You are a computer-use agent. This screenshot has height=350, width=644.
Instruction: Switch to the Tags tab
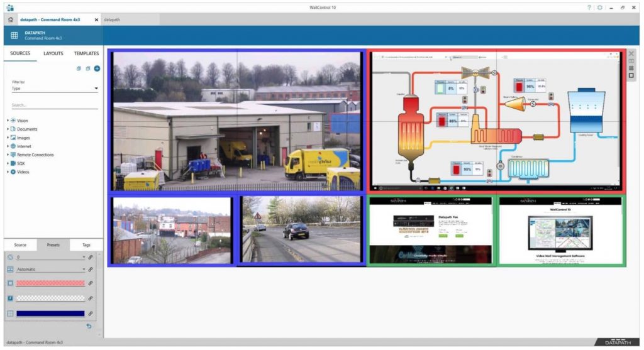86,245
